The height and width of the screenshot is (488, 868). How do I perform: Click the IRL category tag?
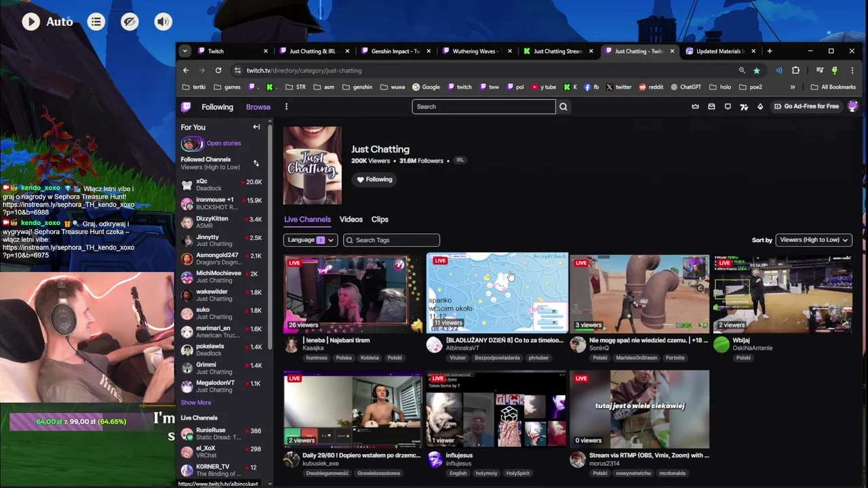(x=460, y=161)
